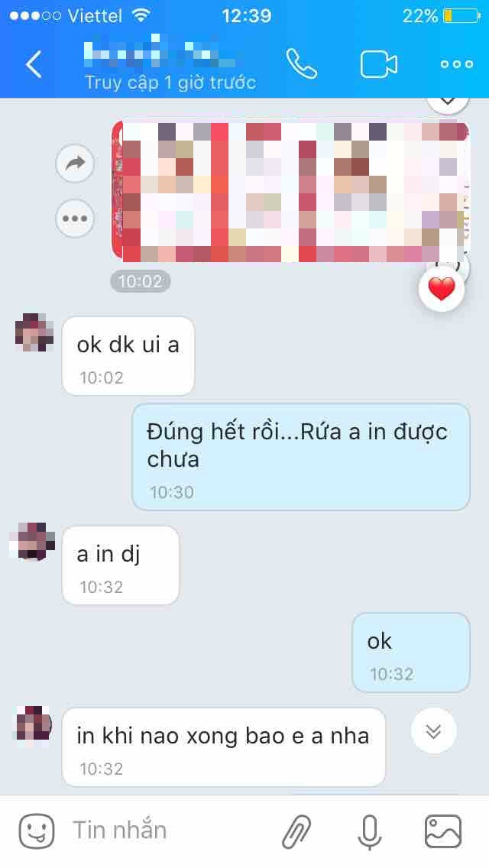Open the sticker emoji picker
489x868 pixels.
coord(37,831)
